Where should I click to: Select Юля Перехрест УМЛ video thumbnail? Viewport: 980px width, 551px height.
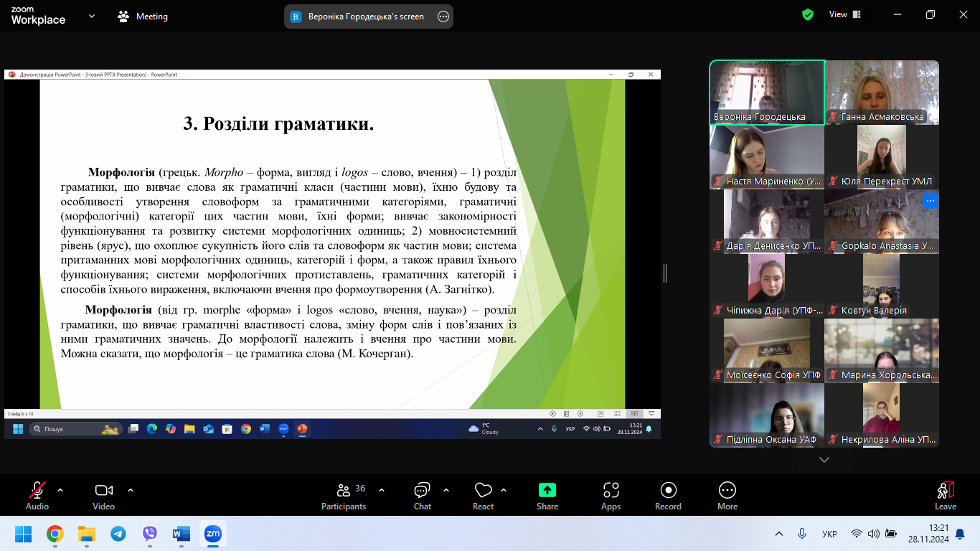tap(882, 157)
